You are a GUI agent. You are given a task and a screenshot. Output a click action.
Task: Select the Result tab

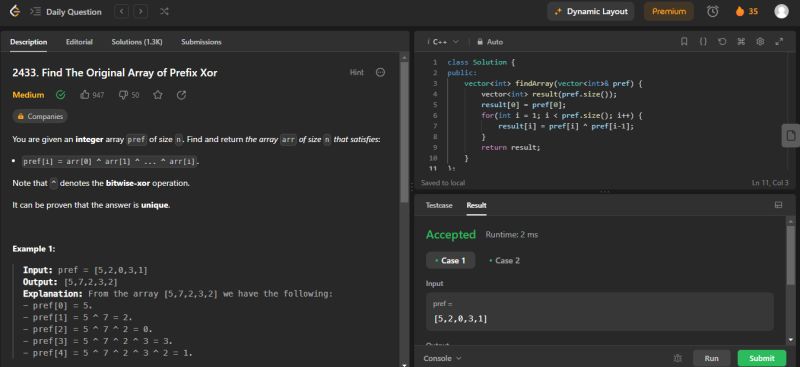[476, 205]
